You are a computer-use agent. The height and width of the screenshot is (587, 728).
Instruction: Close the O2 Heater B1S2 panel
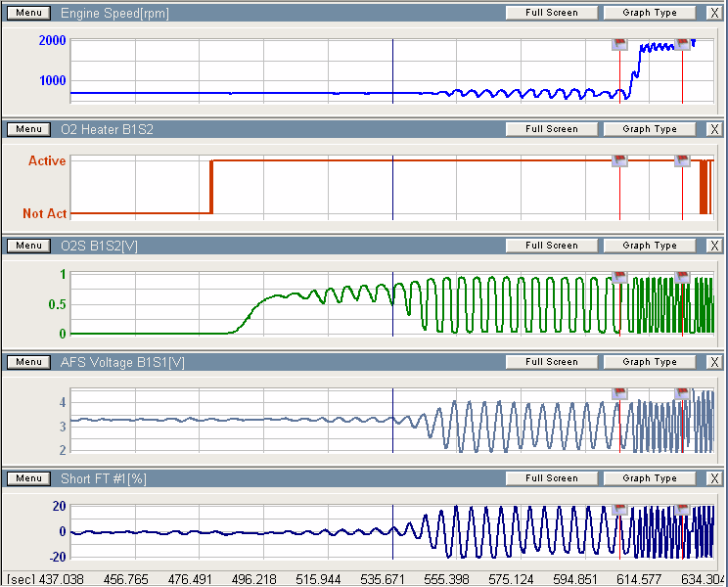click(x=714, y=129)
